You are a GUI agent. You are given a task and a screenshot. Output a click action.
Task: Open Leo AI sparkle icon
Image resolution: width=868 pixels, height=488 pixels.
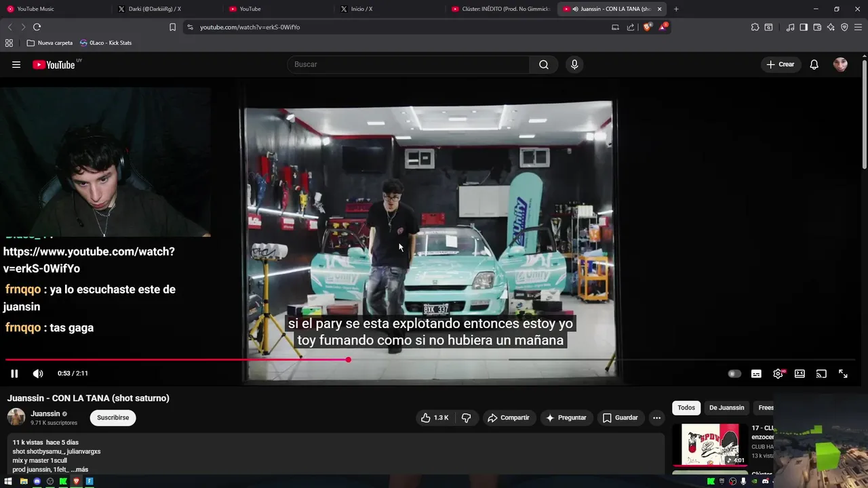831,27
